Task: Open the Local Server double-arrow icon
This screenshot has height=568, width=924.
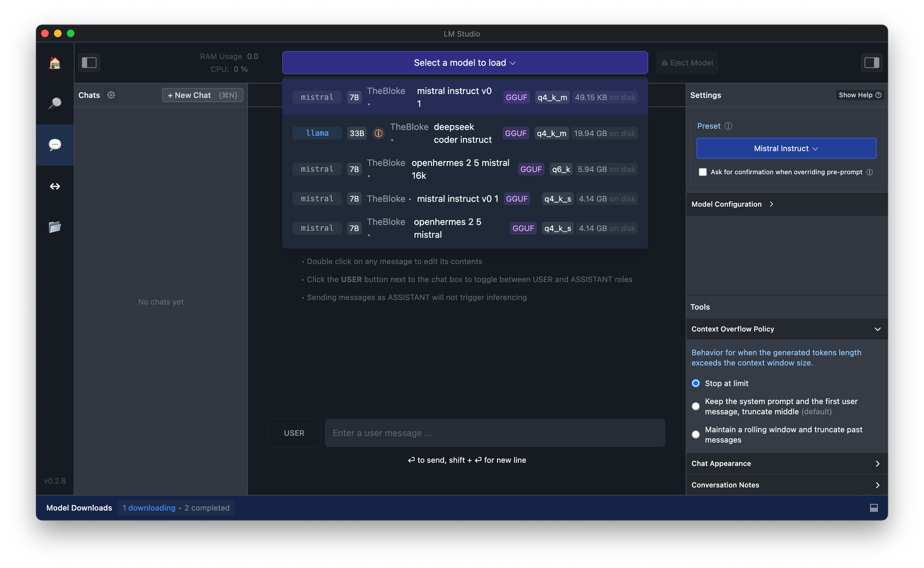Action: (x=55, y=186)
